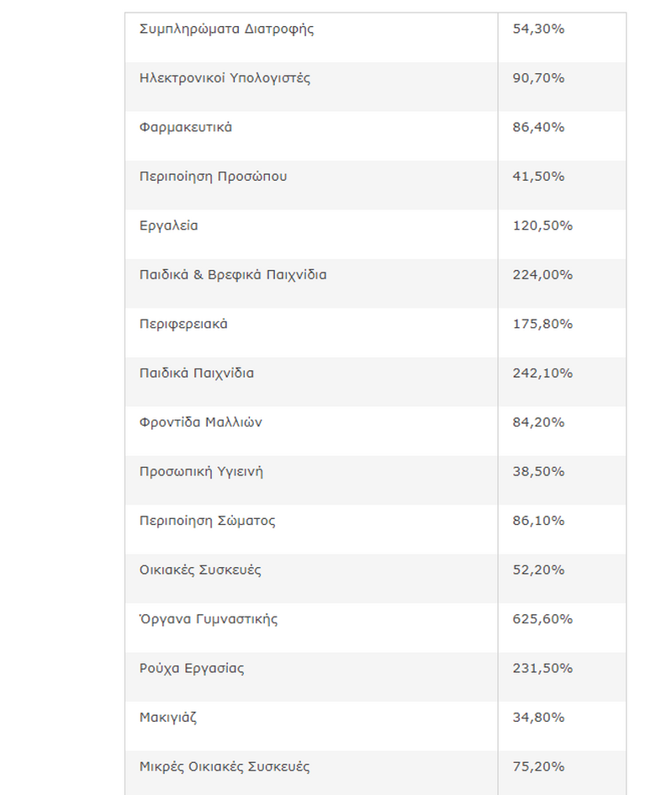Select the Φροντίδα Μαλλιών category
This screenshot has height=795, width=672.
click(200, 422)
